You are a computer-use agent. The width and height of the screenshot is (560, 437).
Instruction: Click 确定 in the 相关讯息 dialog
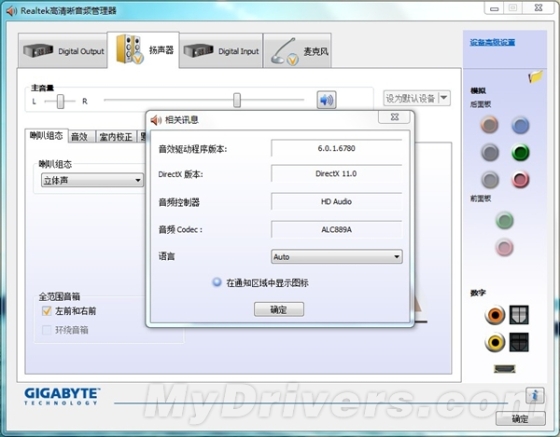pyautogui.click(x=279, y=309)
